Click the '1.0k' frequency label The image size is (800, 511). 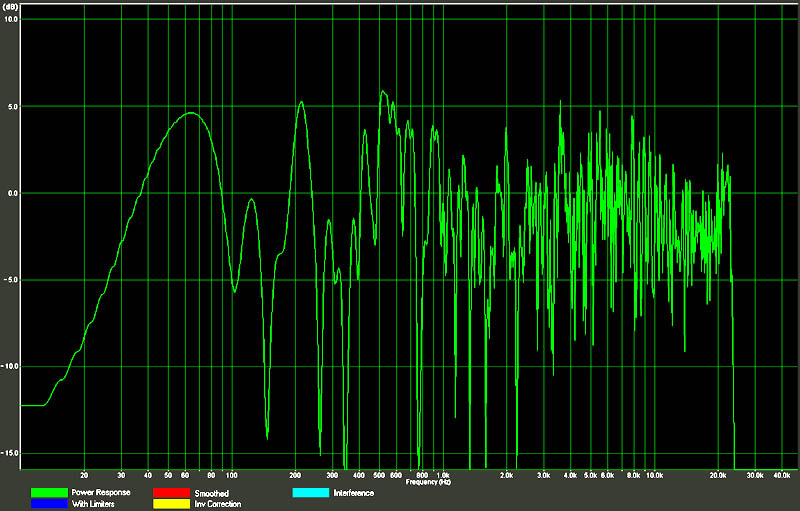click(443, 475)
